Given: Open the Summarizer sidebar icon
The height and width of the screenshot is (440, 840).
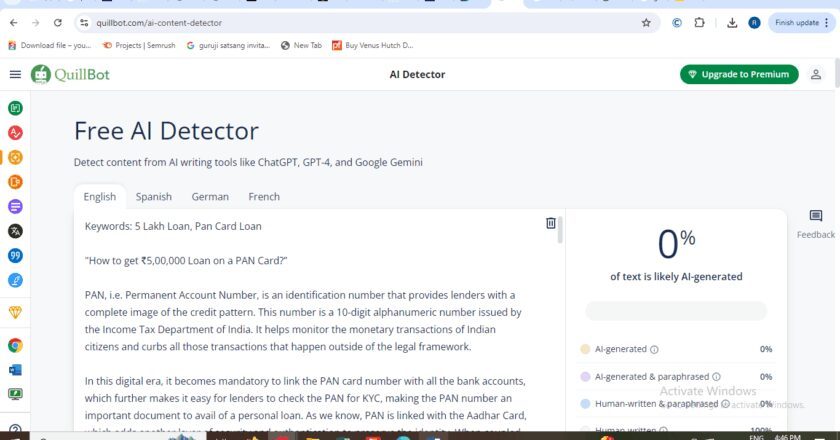Looking at the screenshot, I should point(15,206).
